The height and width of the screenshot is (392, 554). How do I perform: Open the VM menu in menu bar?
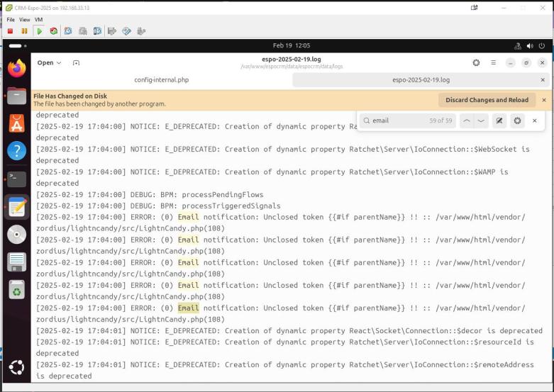point(38,19)
